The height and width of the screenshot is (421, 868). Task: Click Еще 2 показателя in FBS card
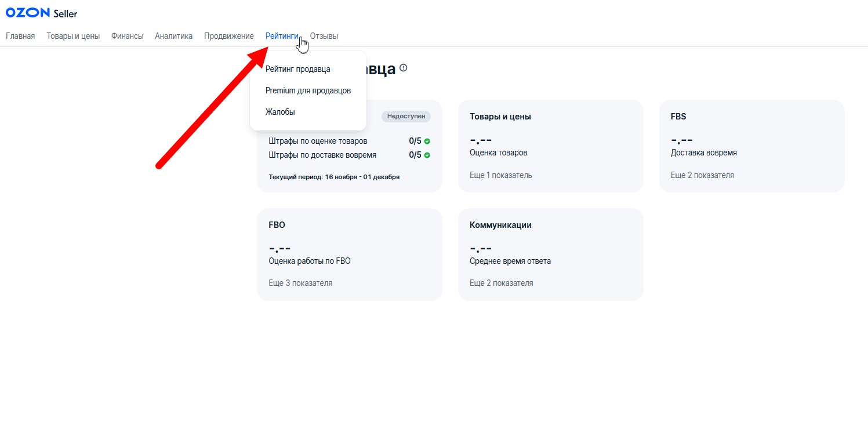point(703,175)
